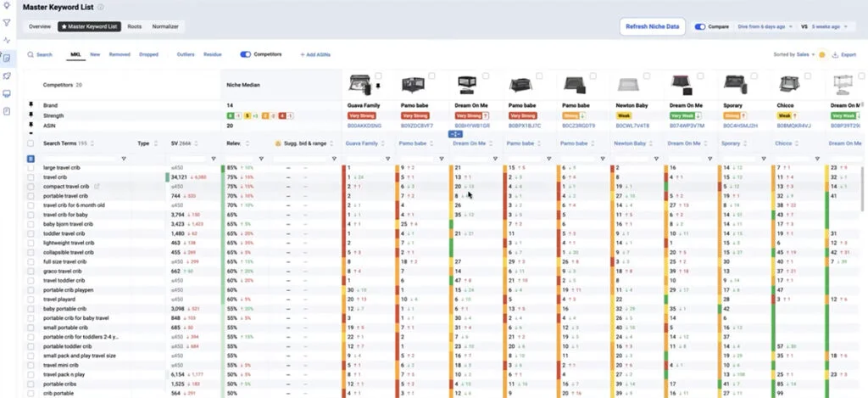Click the Very Strong badge under Guava Family
The height and width of the screenshot is (398, 868).
[x=361, y=116]
